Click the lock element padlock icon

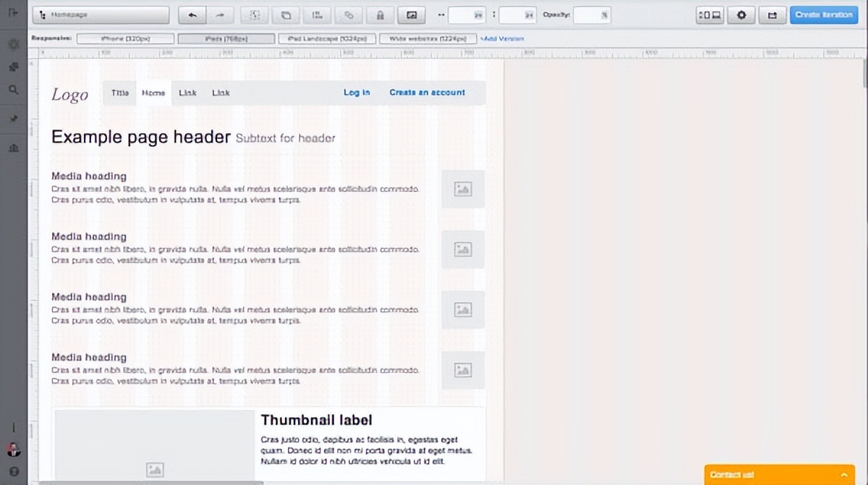[380, 14]
